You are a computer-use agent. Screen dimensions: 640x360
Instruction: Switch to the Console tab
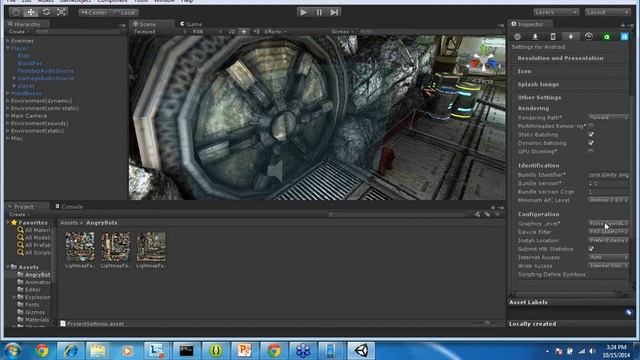pos(69,207)
